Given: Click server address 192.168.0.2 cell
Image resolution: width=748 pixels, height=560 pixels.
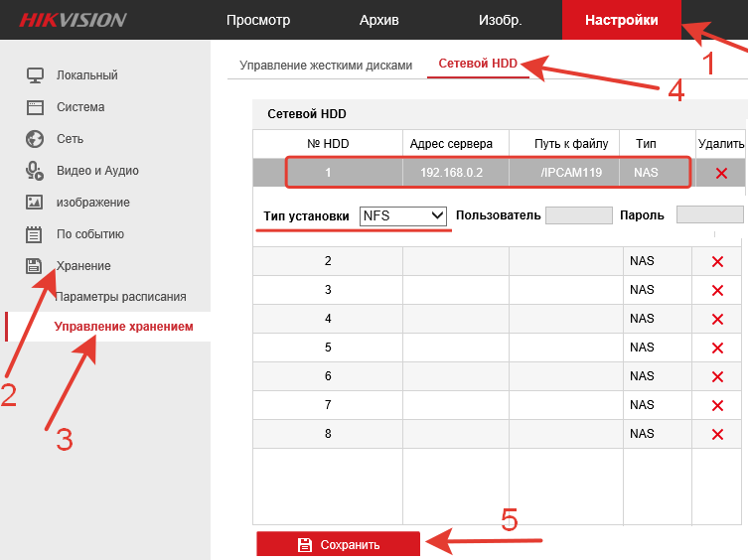Looking at the screenshot, I should point(456,173).
